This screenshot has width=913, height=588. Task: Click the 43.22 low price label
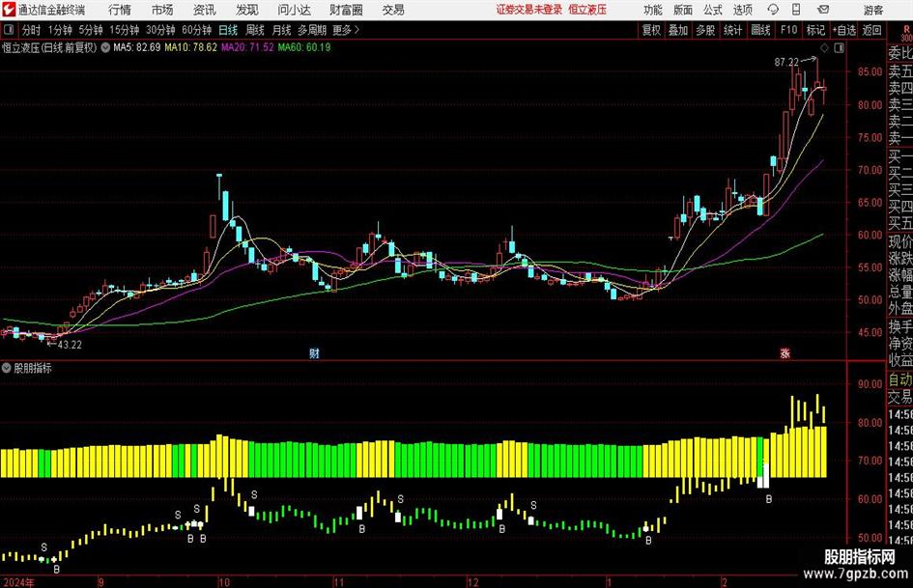pos(70,345)
